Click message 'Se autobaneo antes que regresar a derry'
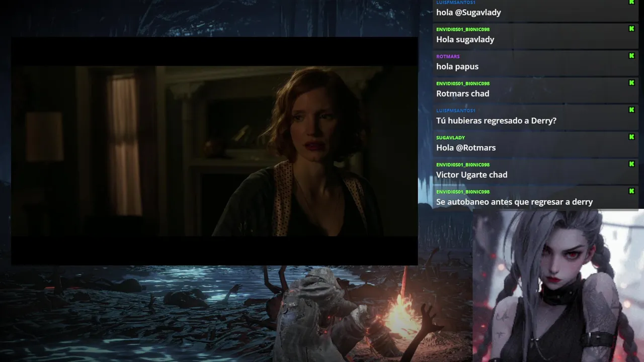 515,202
